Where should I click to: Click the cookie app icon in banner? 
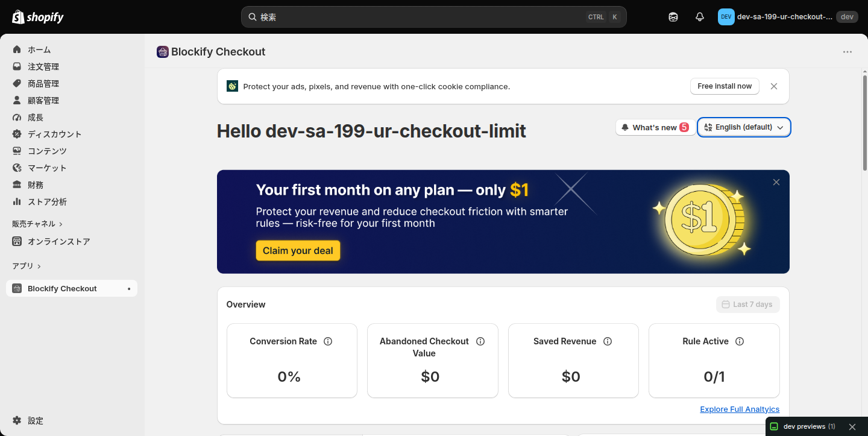coord(232,86)
